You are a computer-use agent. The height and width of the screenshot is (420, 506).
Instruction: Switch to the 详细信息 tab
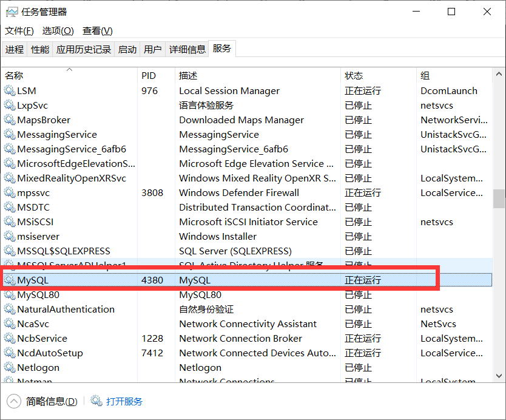pyautogui.click(x=187, y=49)
